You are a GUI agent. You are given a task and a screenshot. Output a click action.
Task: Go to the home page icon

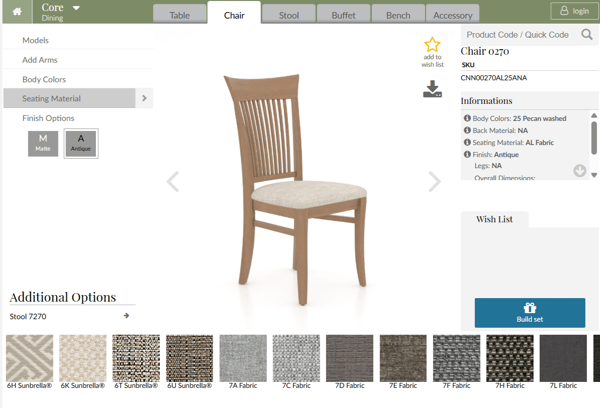pyautogui.click(x=17, y=12)
